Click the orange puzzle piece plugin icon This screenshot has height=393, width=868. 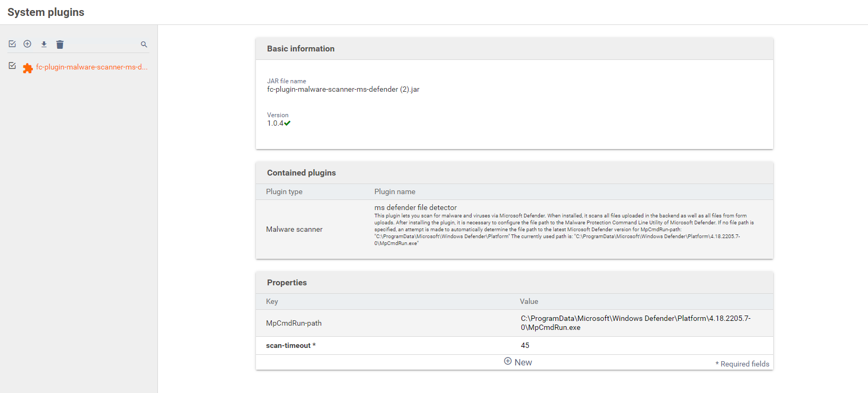[28, 68]
